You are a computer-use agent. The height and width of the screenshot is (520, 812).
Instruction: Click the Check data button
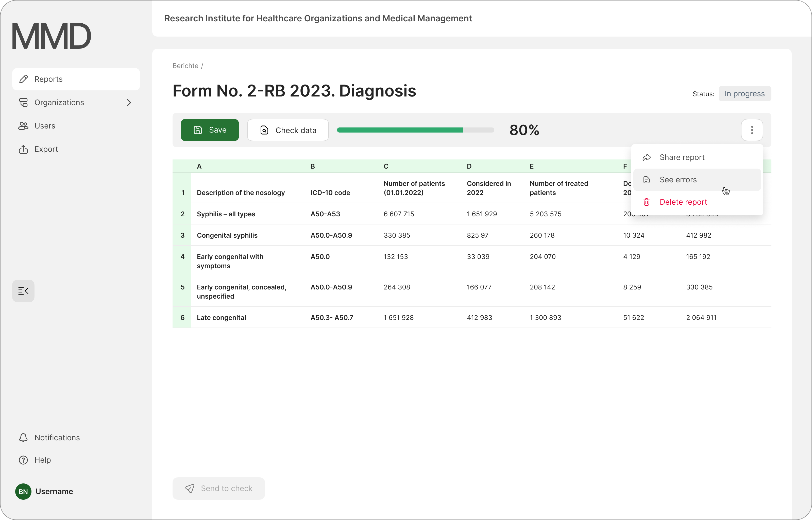[288, 130]
